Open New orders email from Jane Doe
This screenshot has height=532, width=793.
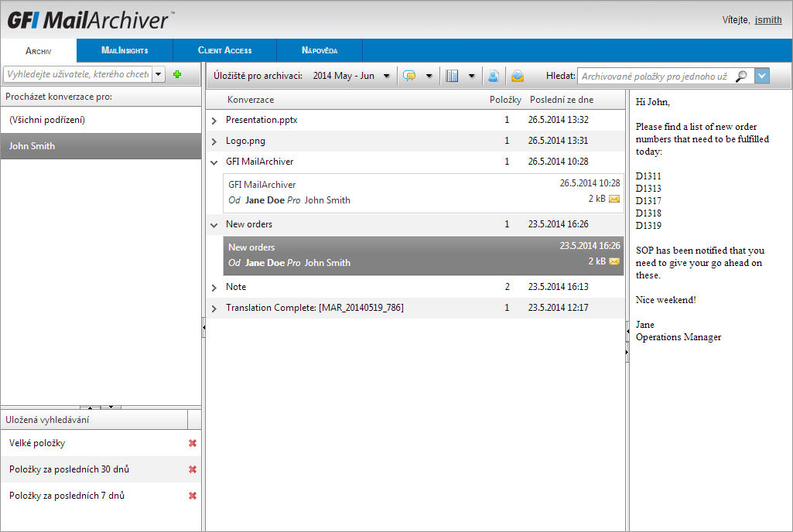coord(423,255)
